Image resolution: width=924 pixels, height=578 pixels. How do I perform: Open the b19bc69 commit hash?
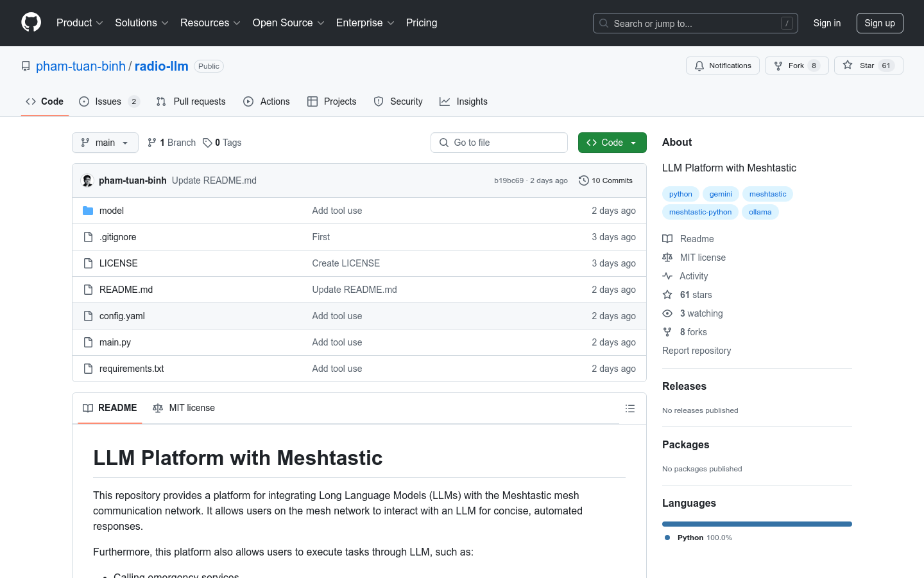coord(509,180)
